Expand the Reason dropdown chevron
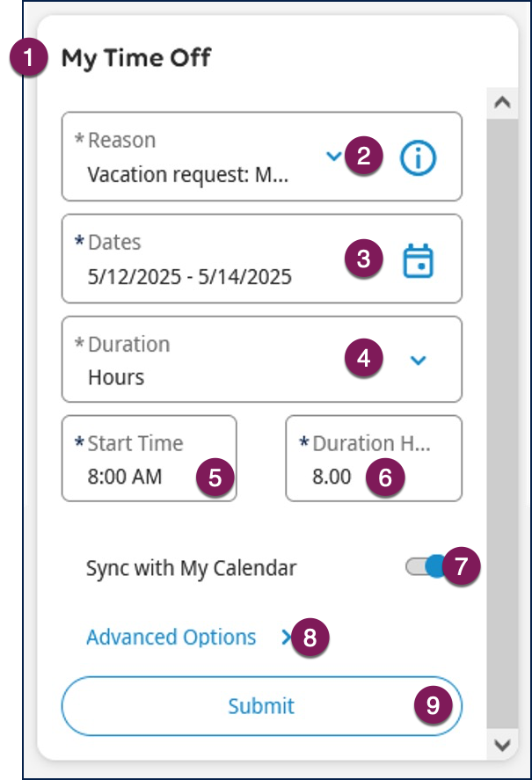Viewport: 532px width, 780px height. coord(333,157)
